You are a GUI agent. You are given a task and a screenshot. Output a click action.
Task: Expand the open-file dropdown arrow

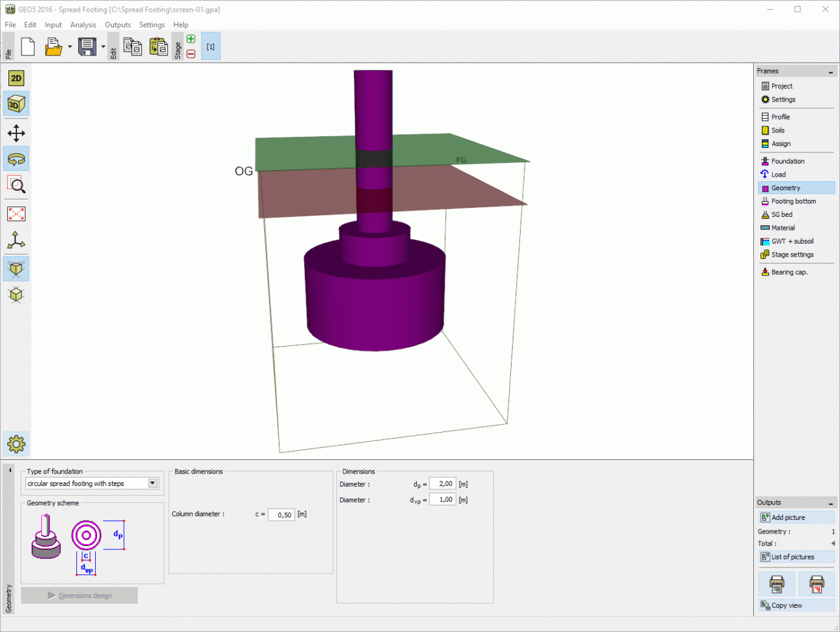pyautogui.click(x=68, y=46)
